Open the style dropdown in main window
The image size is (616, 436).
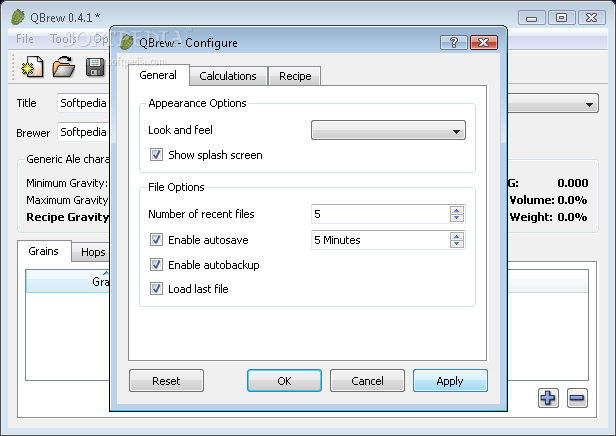553,103
